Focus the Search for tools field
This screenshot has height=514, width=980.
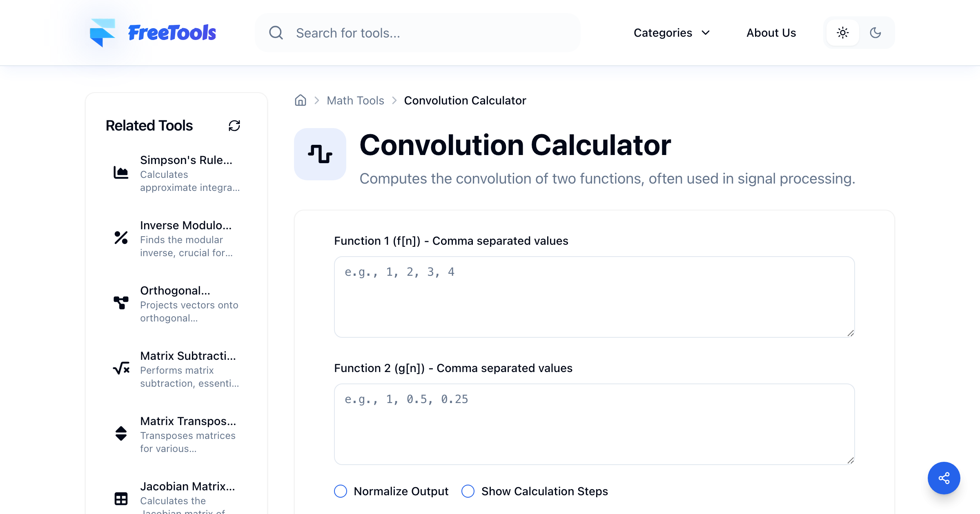tap(417, 33)
